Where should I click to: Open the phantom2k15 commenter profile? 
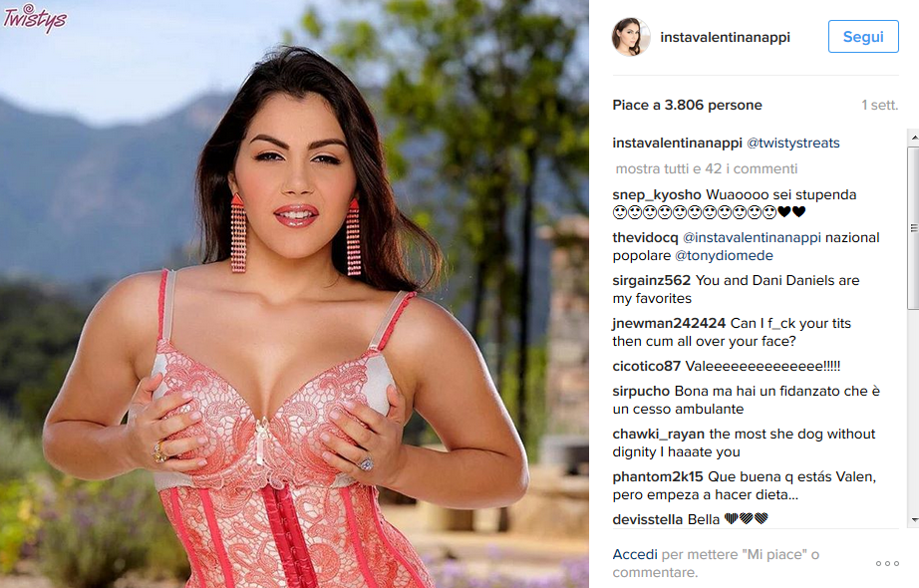[658, 476]
